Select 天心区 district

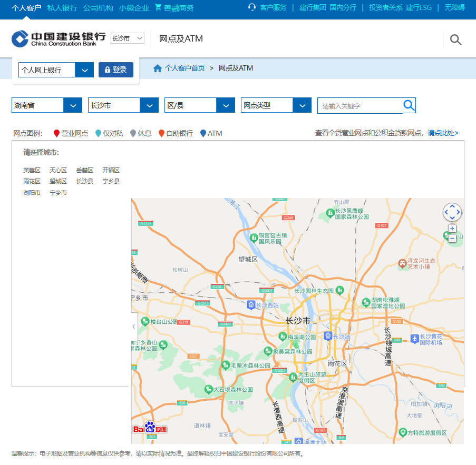pyautogui.click(x=59, y=170)
